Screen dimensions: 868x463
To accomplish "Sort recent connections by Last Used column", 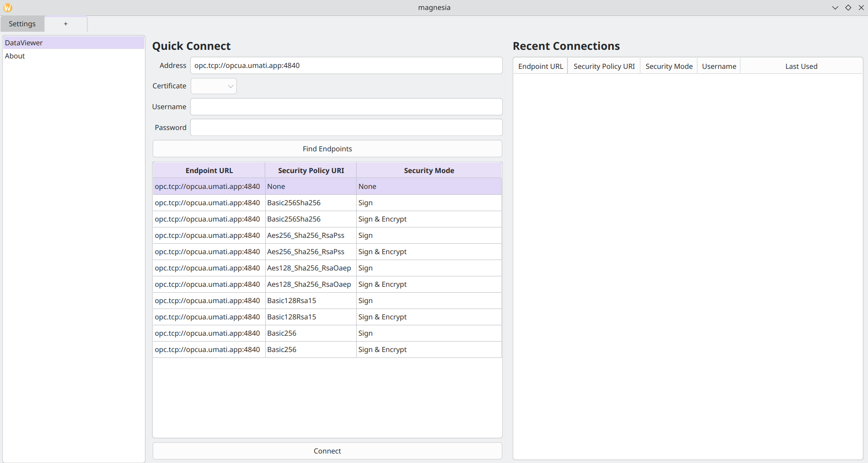I will [x=801, y=66].
